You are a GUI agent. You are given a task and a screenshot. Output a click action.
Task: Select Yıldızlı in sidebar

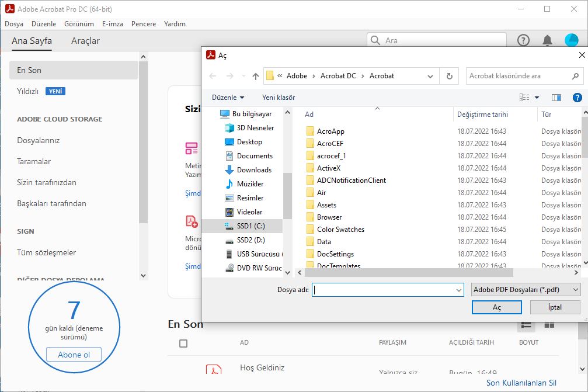[x=28, y=91]
